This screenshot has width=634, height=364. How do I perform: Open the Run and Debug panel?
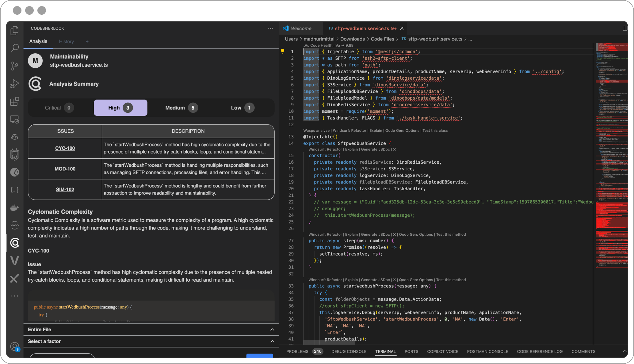click(x=14, y=83)
